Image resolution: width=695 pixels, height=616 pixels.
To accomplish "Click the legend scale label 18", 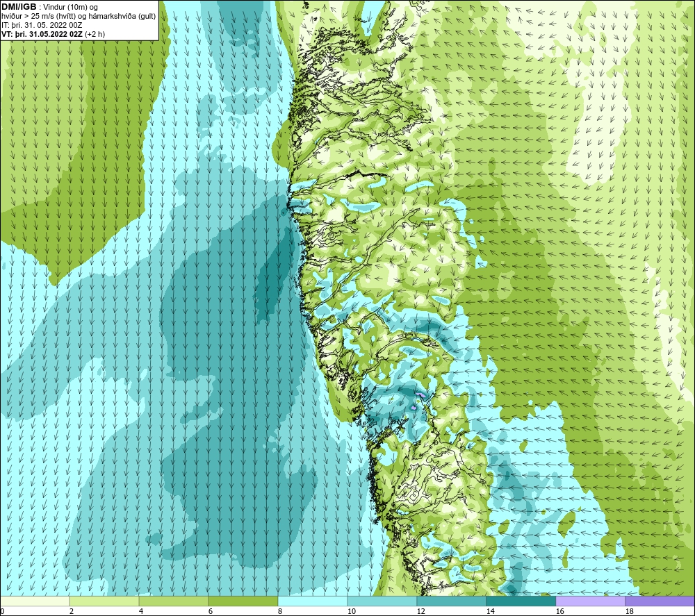I will [x=629, y=612].
